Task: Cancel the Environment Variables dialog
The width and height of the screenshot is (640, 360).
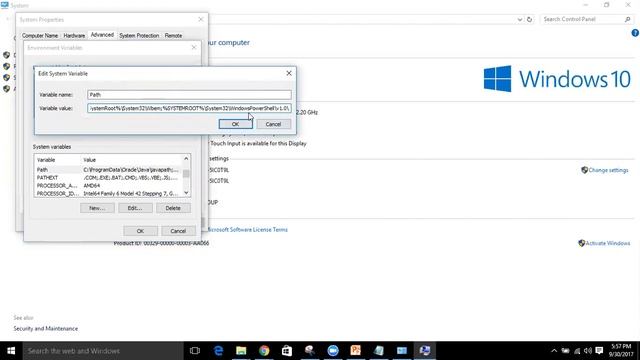Action: [x=178, y=231]
